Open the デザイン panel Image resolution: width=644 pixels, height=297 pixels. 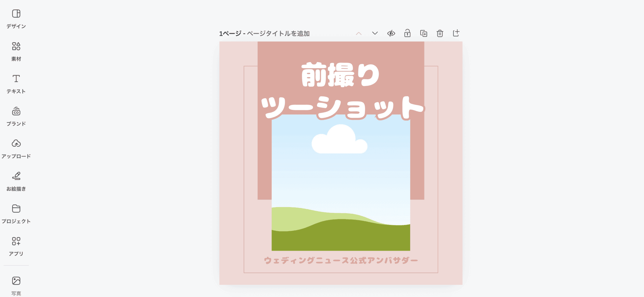16,19
